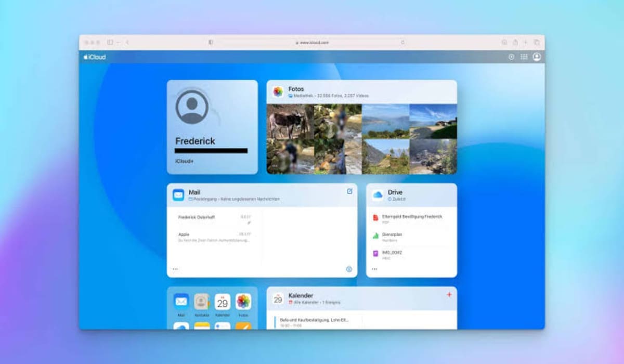Click the Mail widget title

[x=194, y=192]
